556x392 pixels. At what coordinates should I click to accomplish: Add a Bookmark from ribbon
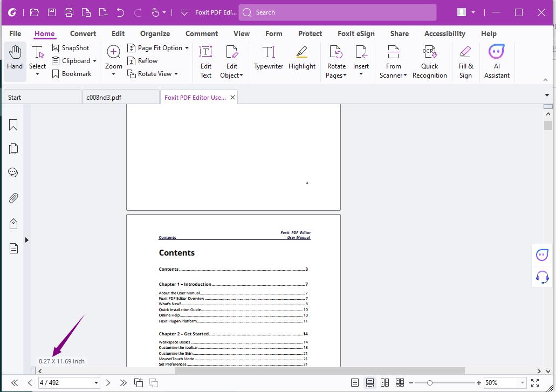pyautogui.click(x=71, y=74)
